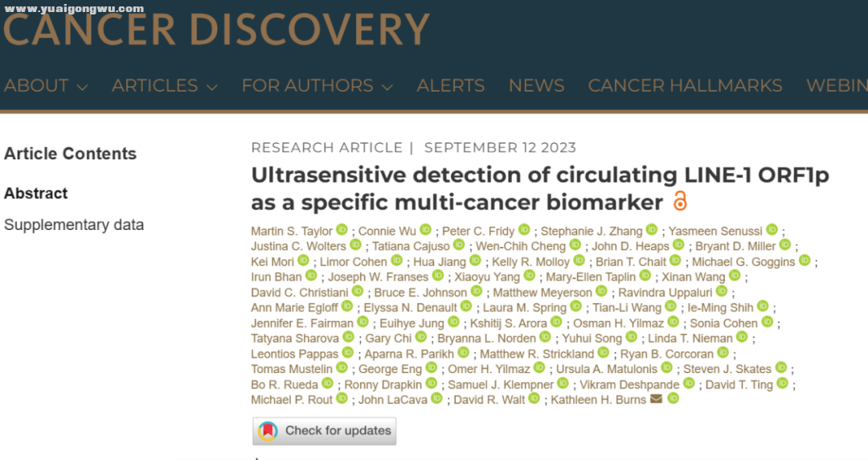
Task: Click the Cancer Discovery journal logo
Action: click(216, 29)
